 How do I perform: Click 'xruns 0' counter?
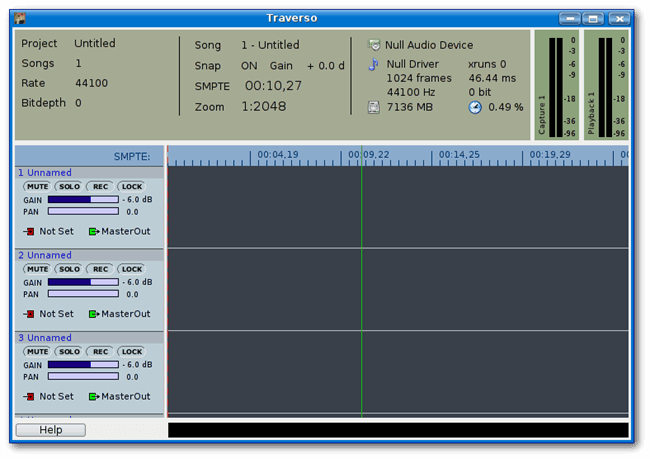[487, 64]
